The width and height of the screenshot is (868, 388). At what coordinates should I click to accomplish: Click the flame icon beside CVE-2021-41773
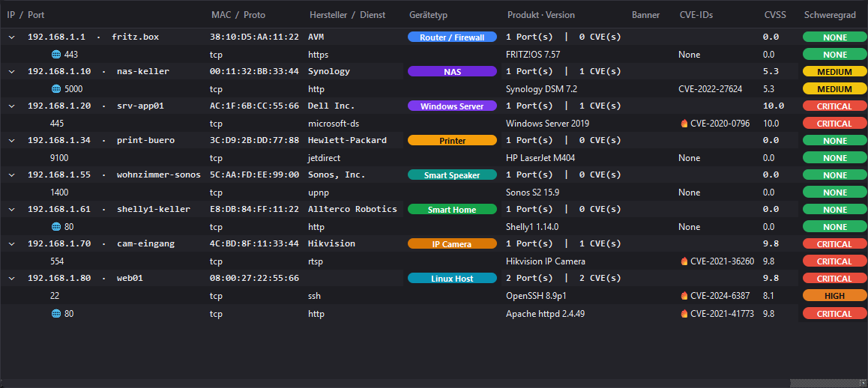(x=684, y=313)
